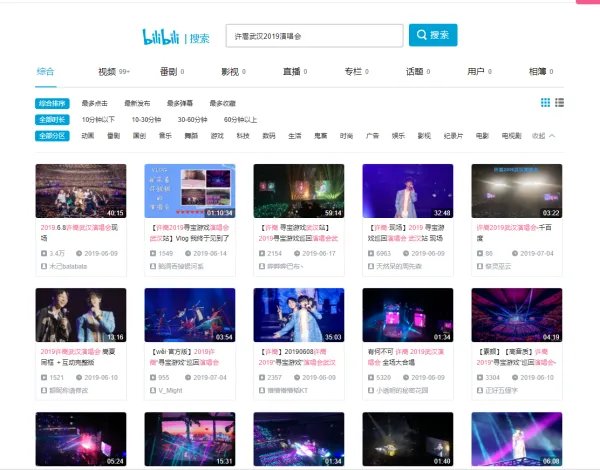Switch to list view layout icon
This screenshot has height=470, width=600.
pyautogui.click(x=559, y=103)
